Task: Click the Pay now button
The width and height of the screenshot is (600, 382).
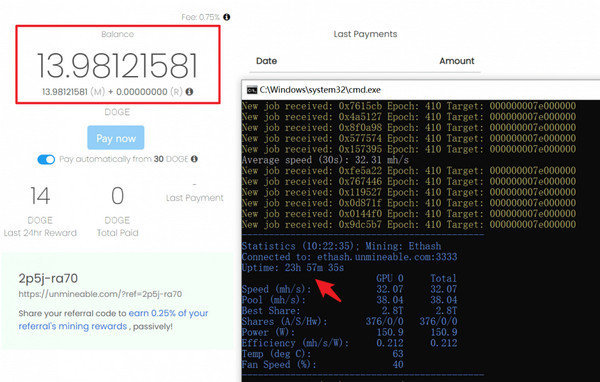Action: (116, 138)
